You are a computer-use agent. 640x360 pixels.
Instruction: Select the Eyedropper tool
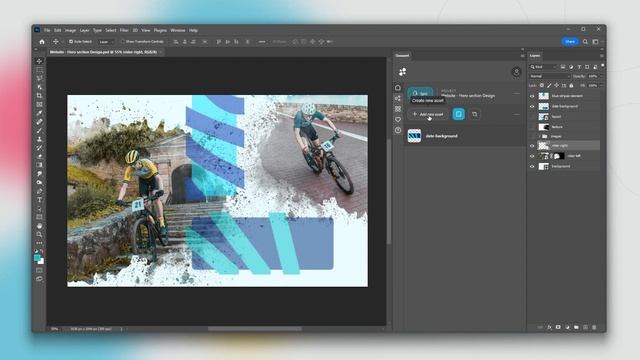click(x=39, y=113)
